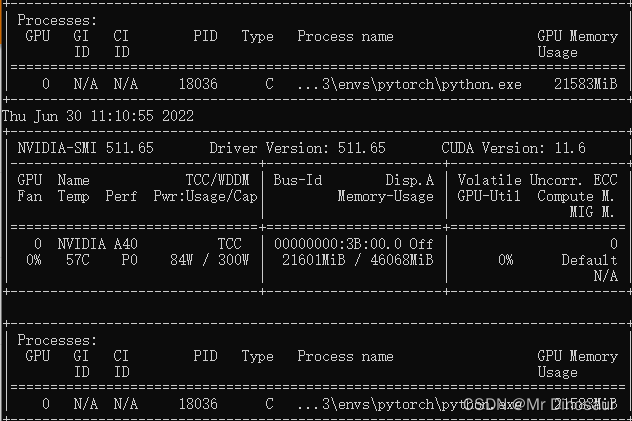Click the P0 performance state value
Viewport: 632px width, 421px height.
tap(129, 260)
